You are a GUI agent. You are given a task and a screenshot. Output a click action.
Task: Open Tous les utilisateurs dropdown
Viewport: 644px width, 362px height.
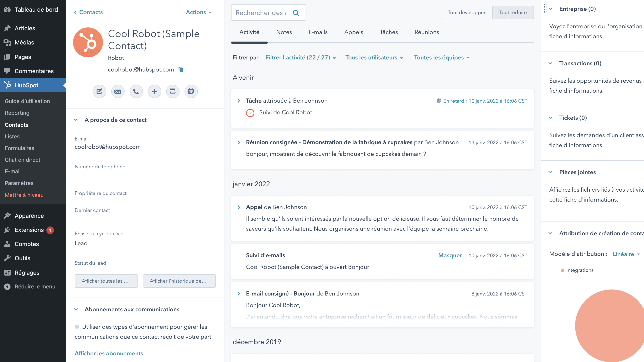[x=374, y=58]
